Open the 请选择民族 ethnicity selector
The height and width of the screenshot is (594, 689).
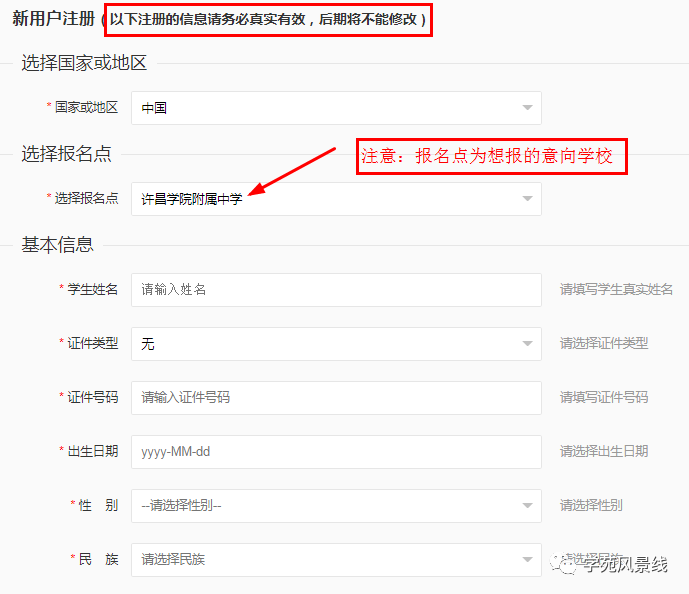[335, 560]
